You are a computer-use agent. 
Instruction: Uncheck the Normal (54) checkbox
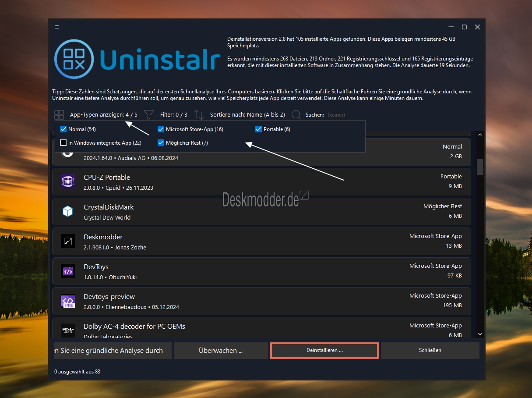point(63,129)
